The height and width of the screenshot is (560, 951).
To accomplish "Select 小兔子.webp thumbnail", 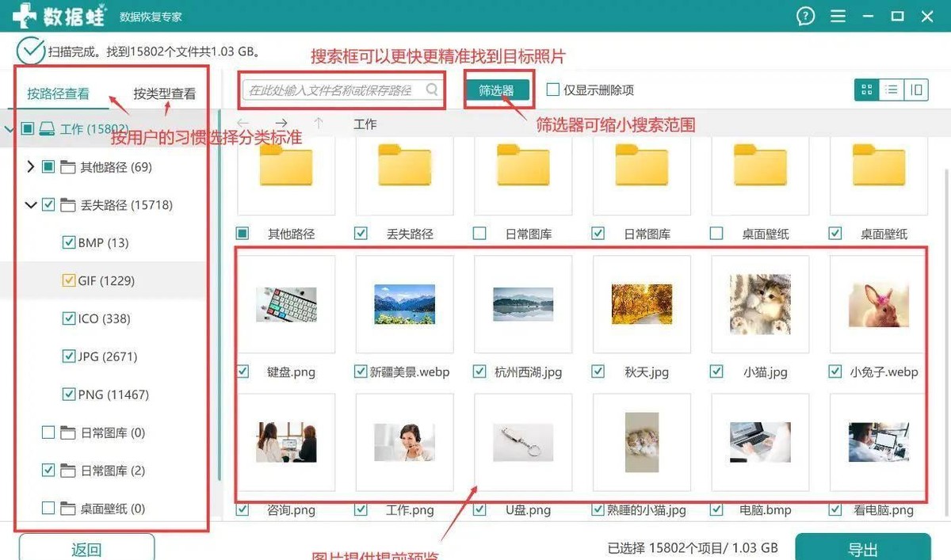I will coord(879,304).
